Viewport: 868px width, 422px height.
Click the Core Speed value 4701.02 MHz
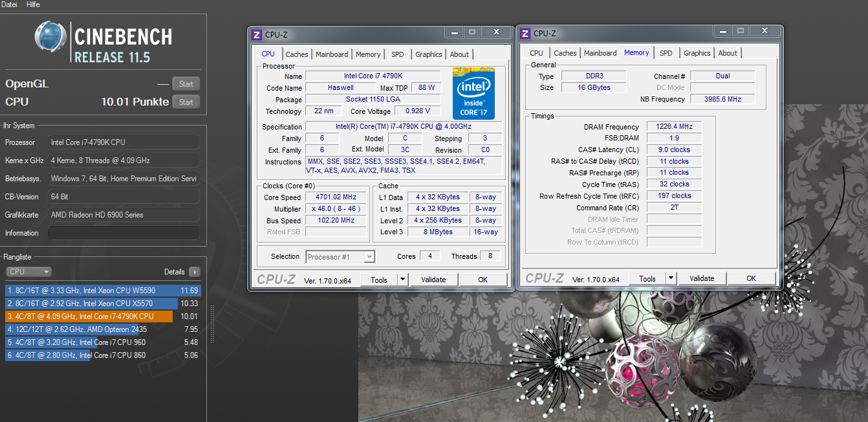point(336,197)
